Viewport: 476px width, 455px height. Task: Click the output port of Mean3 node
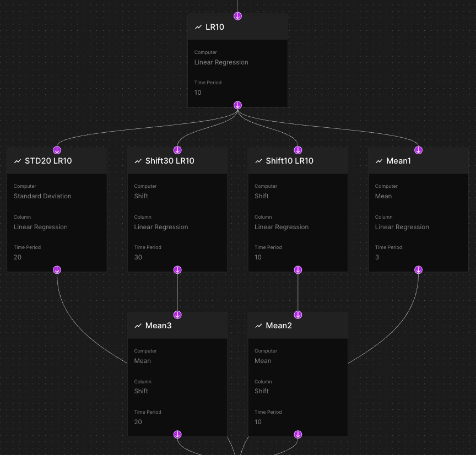(177, 435)
